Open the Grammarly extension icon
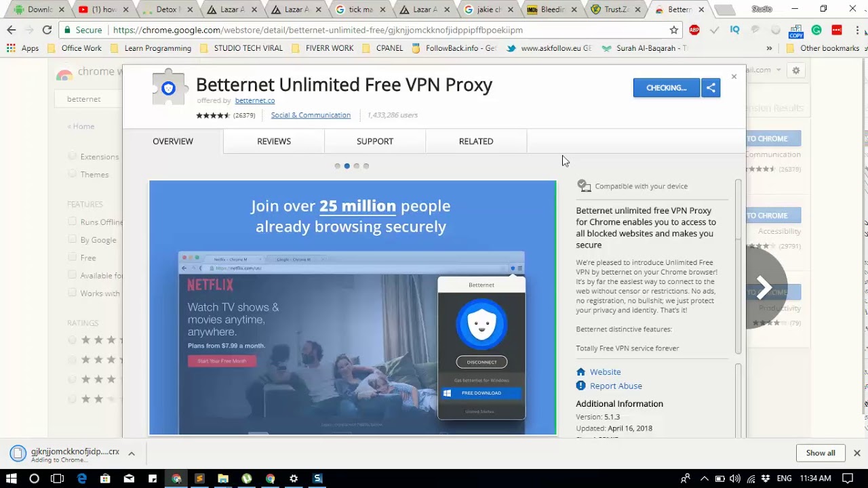868x488 pixels. tap(816, 30)
